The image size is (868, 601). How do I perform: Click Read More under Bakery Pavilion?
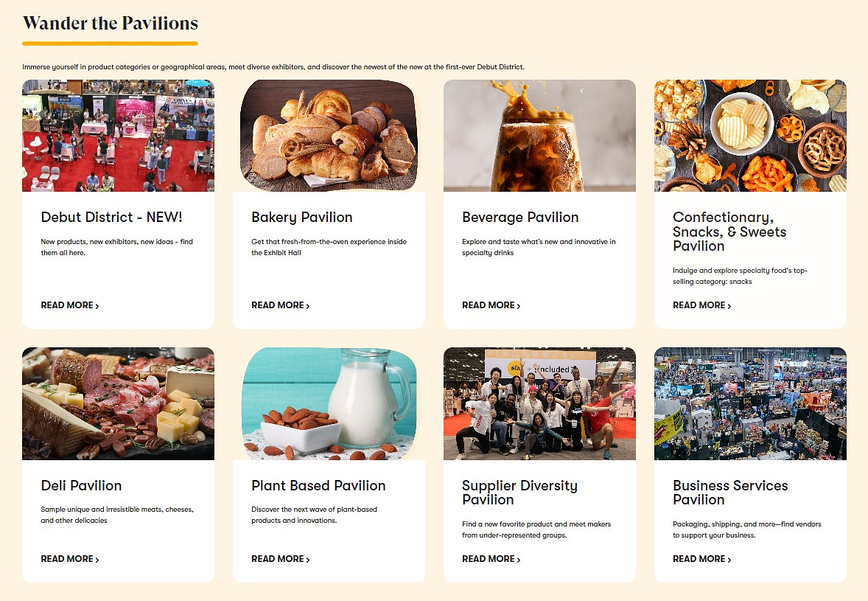pos(281,305)
